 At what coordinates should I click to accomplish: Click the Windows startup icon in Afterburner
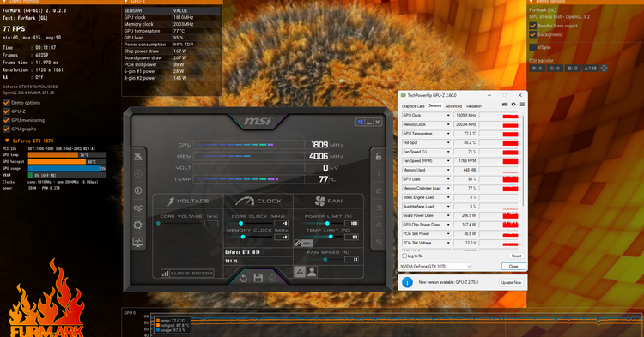pyautogui.click(x=360, y=122)
